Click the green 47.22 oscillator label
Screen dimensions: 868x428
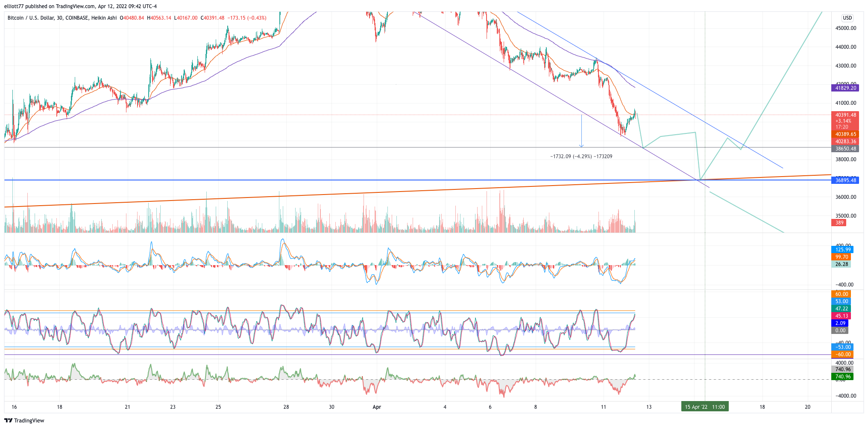tap(841, 309)
